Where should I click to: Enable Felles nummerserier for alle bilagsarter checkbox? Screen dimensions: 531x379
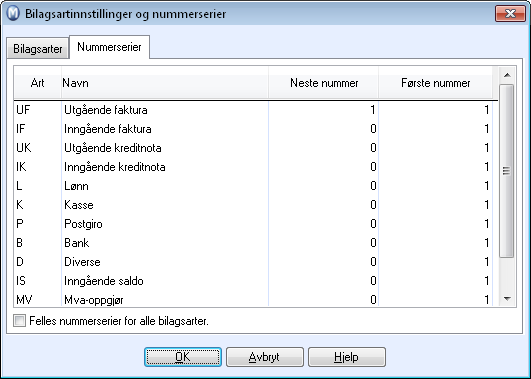19,320
